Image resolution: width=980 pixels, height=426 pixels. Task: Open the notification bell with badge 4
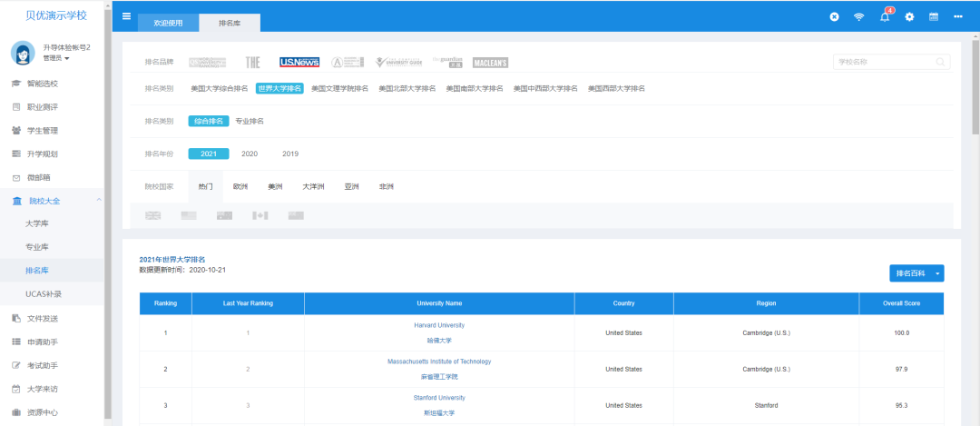pyautogui.click(x=885, y=17)
